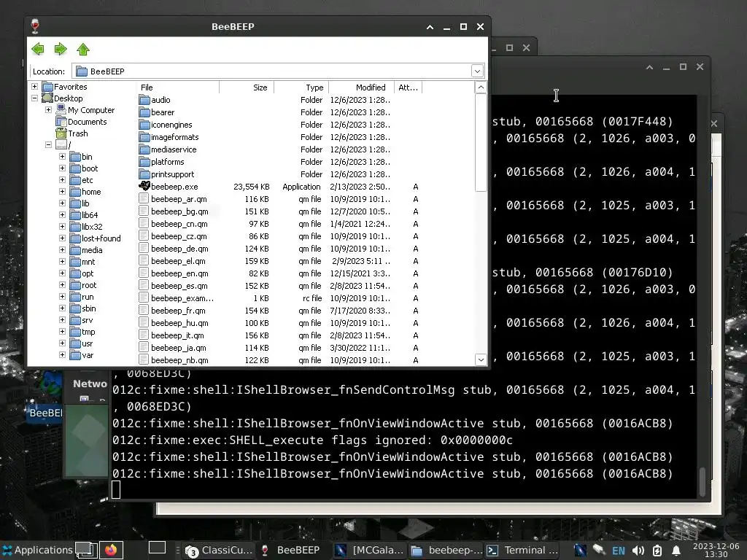The height and width of the screenshot is (560, 747).
Task: Expand the My Computer tree node
Action: pyautogui.click(x=49, y=110)
